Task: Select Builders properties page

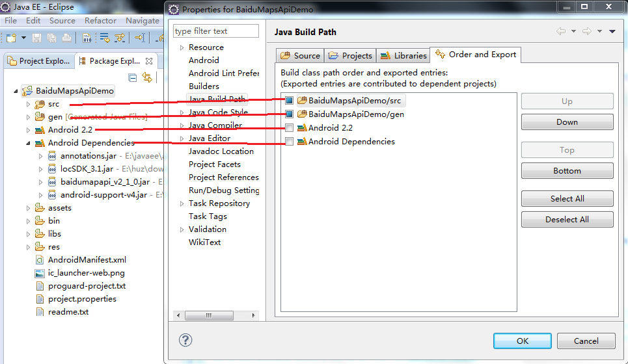Action: click(204, 86)
